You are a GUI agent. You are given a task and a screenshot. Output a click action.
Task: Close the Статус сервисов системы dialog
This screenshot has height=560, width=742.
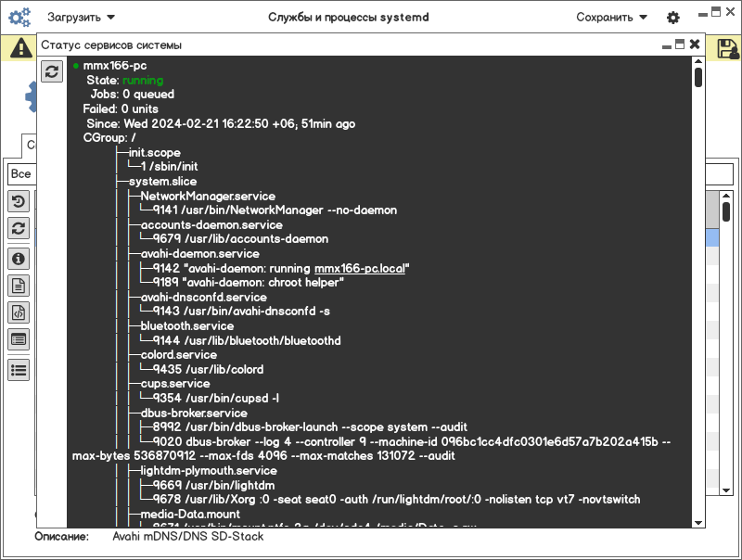pyautogui.click(x=695, y=45)
